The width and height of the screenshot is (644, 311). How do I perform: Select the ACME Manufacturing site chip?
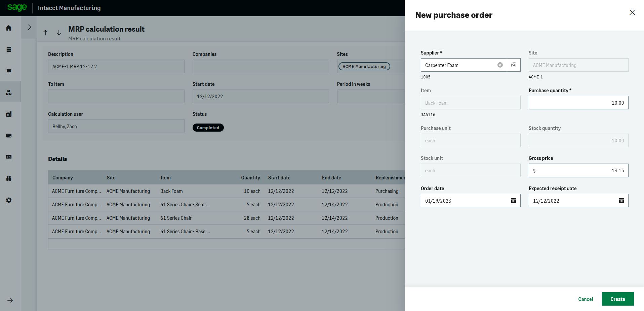click(364, 66)
